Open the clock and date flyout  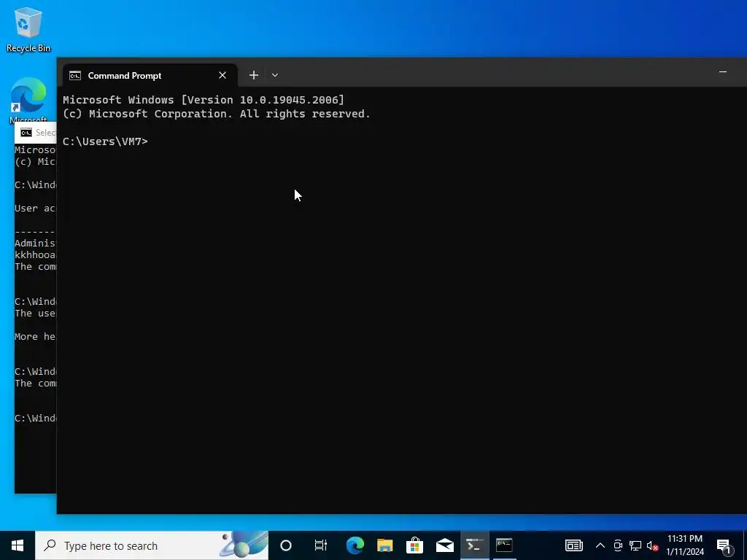coord(685,545)
